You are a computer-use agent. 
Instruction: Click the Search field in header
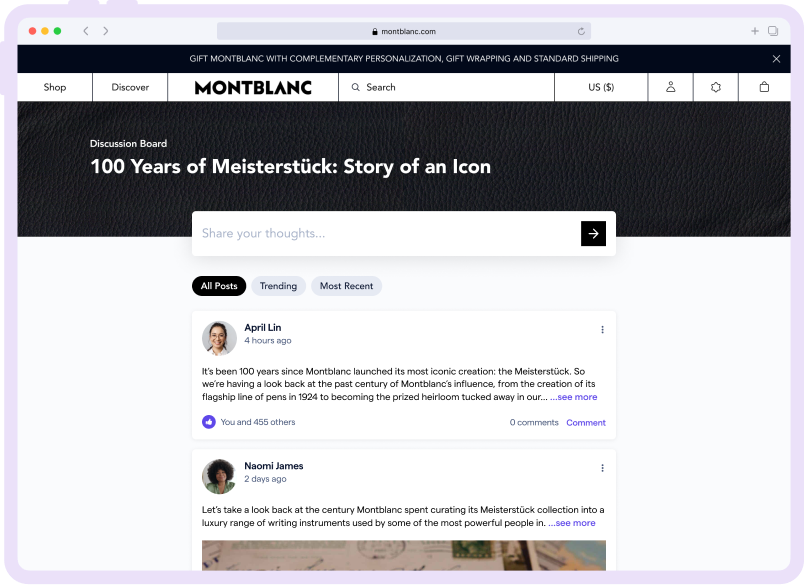(447, 87)
